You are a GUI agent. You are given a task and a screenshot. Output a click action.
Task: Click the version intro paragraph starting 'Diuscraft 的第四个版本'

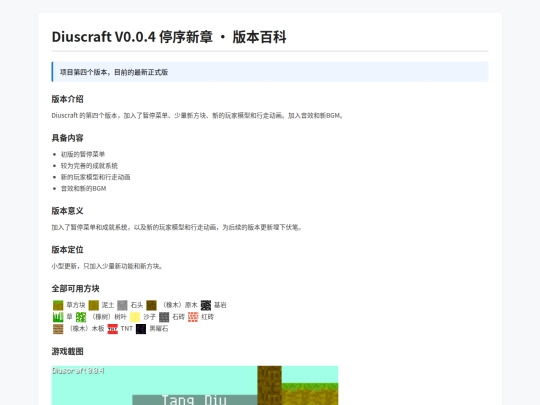point(198,116)
